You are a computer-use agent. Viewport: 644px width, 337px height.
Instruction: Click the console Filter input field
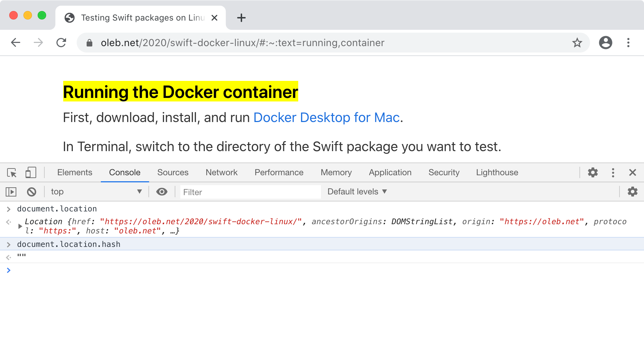(250, 192)
